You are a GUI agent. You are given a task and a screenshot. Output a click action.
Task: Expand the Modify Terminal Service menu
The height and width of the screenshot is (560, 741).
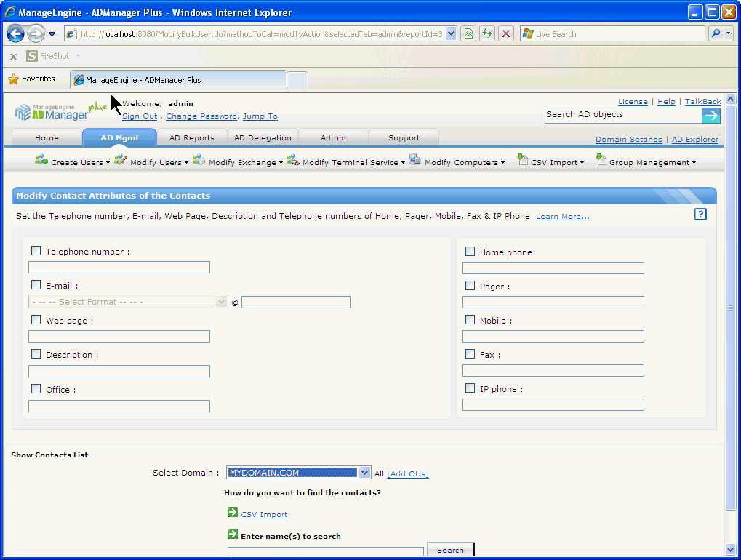[403, 163]
